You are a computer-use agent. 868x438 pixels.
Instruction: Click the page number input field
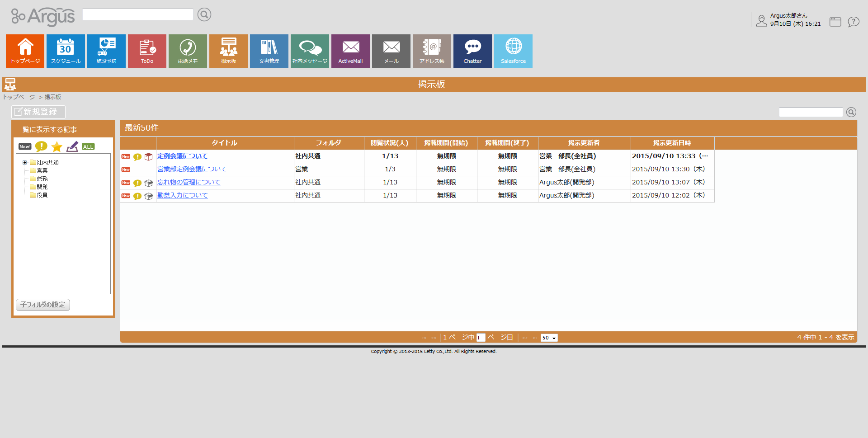(481, 338)
